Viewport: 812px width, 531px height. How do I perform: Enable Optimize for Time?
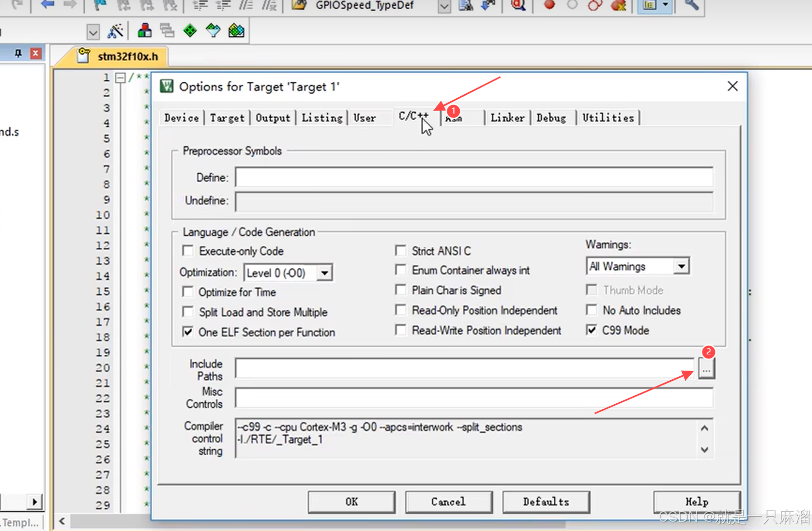[188, 291]
